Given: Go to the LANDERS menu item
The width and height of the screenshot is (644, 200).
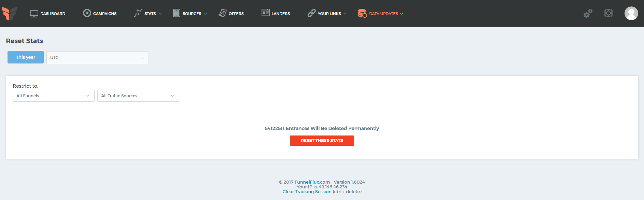Looking at the screenshot, I should coord(281,14).
